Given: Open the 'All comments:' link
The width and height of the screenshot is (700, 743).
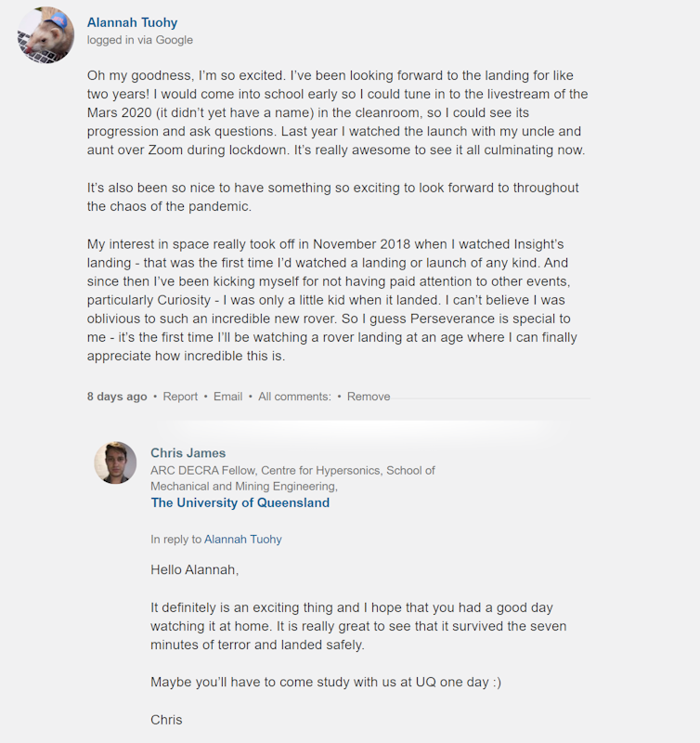Looking at the screenshot, I should point(294,397).
